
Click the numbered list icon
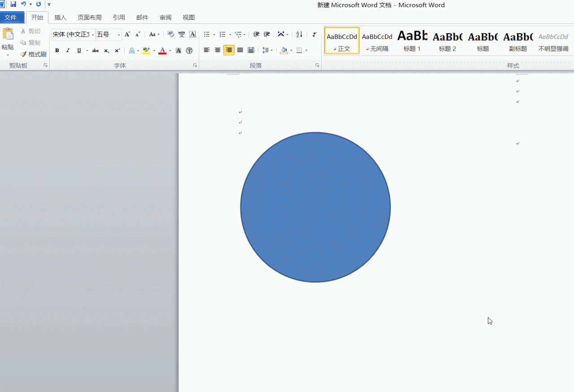pos(222,35)
